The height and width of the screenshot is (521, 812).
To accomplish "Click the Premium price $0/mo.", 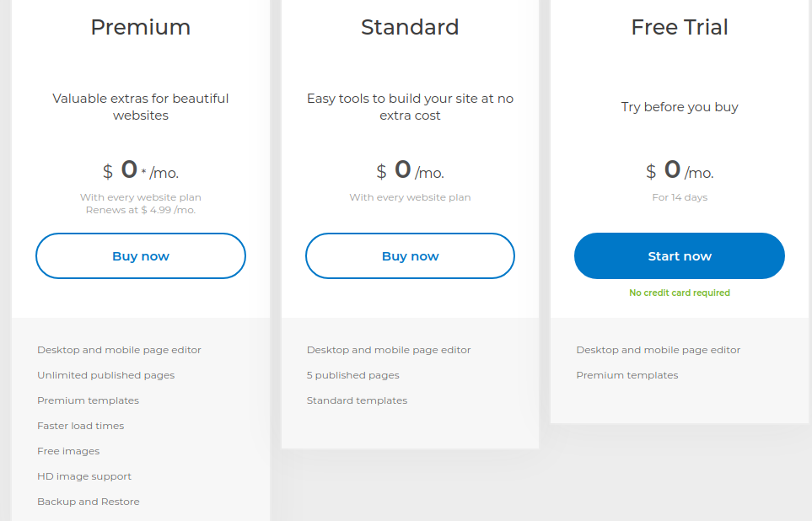I will [141, 170].
